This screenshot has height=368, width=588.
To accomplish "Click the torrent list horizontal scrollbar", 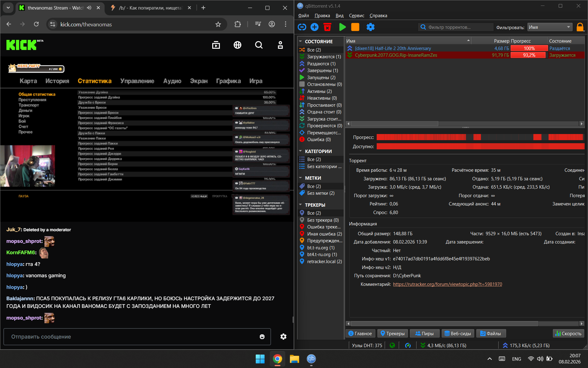I will (x=394, y=124).
